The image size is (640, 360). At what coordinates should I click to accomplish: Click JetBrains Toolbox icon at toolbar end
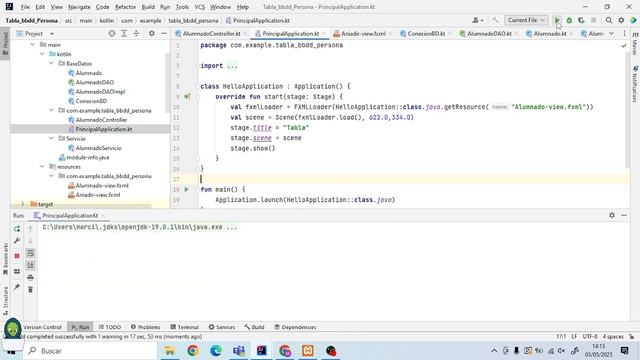coord(633,20)
